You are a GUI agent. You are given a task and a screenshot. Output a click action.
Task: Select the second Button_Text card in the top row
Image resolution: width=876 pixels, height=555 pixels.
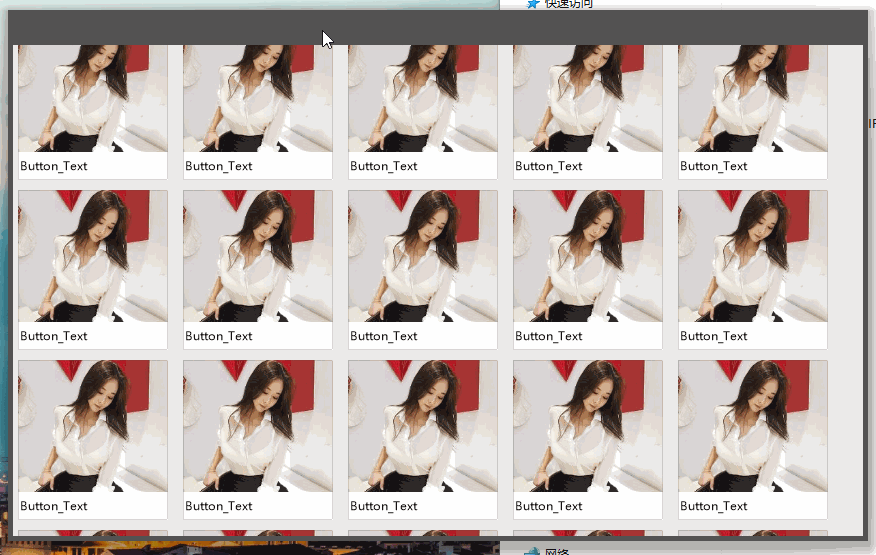pos(258,112)
